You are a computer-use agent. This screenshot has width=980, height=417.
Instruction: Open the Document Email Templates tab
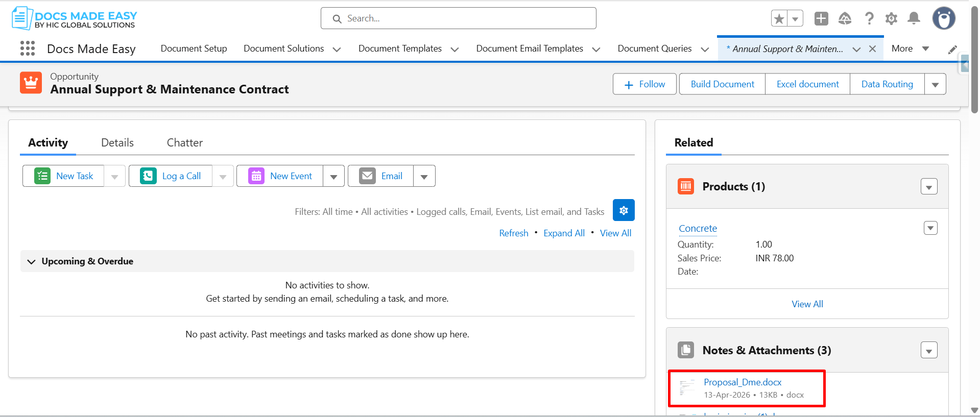530,48
